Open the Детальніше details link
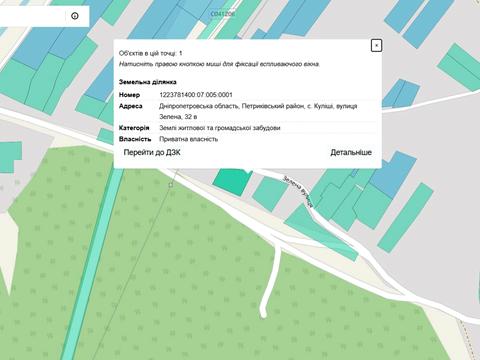480x360 pixels. click(x=351, y=152)
